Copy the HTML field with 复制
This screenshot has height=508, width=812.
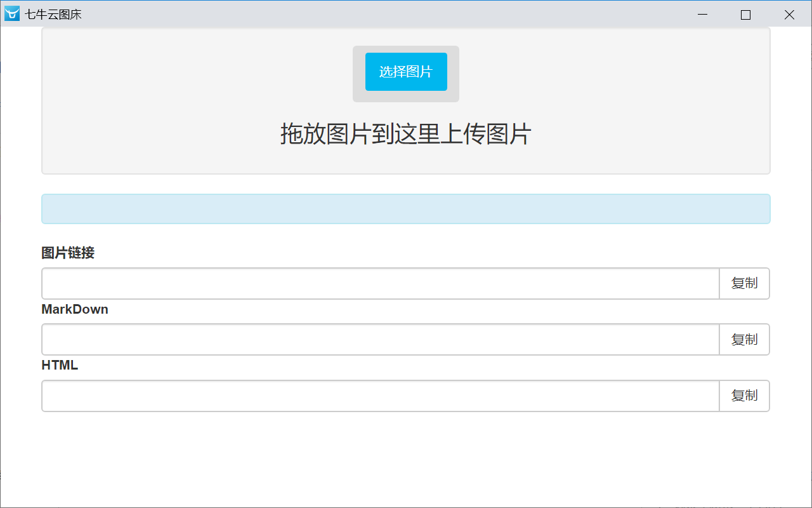744,396
